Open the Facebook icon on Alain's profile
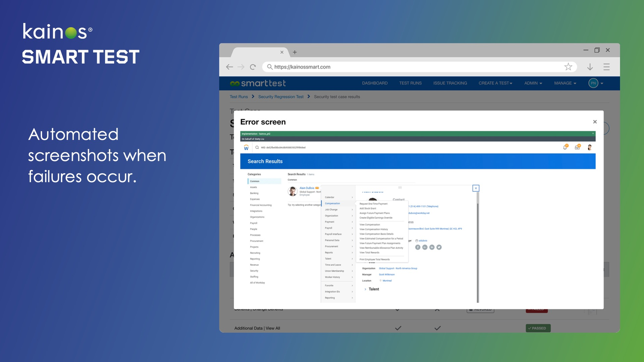 pyautogui.click(x=418, y=247)
